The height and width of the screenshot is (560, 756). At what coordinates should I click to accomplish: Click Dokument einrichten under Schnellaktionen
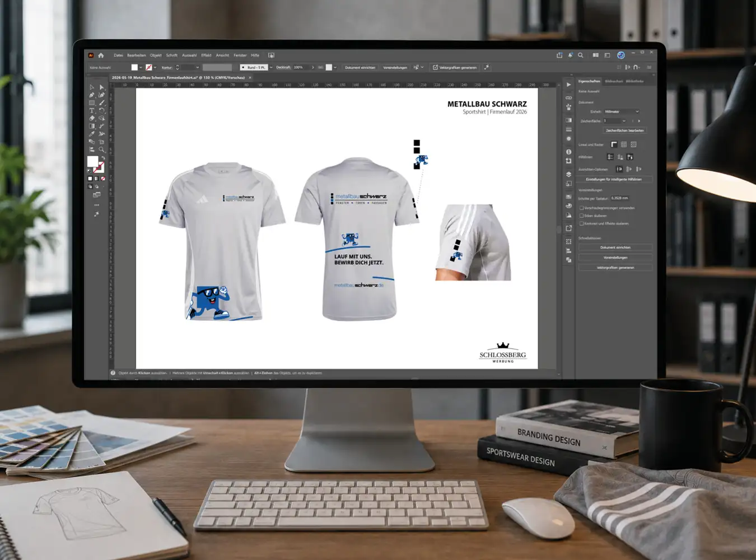(x=615, y=247)
